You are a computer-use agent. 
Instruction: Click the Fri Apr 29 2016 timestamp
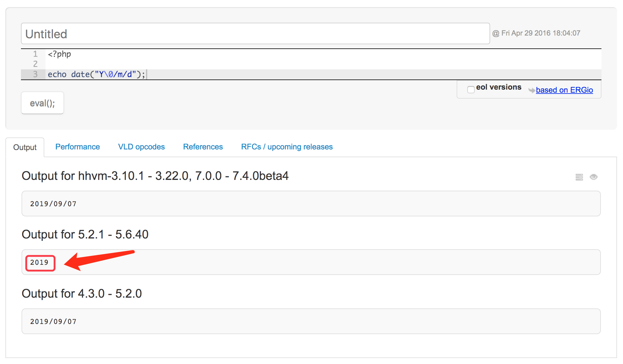pos(536,33)
